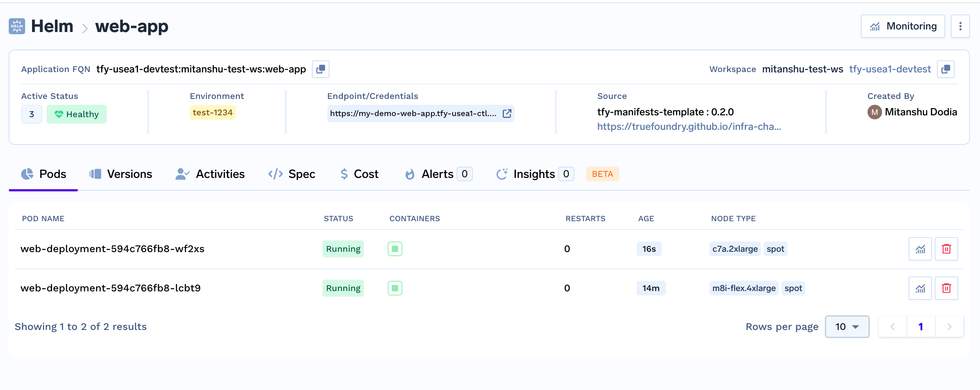Click the test-1234 environment tag

tap(213, 112)
